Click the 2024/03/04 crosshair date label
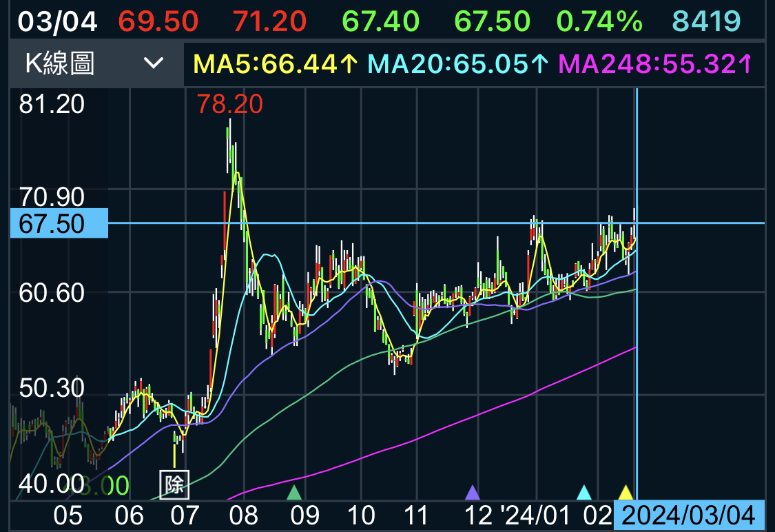 click(689, 515)
